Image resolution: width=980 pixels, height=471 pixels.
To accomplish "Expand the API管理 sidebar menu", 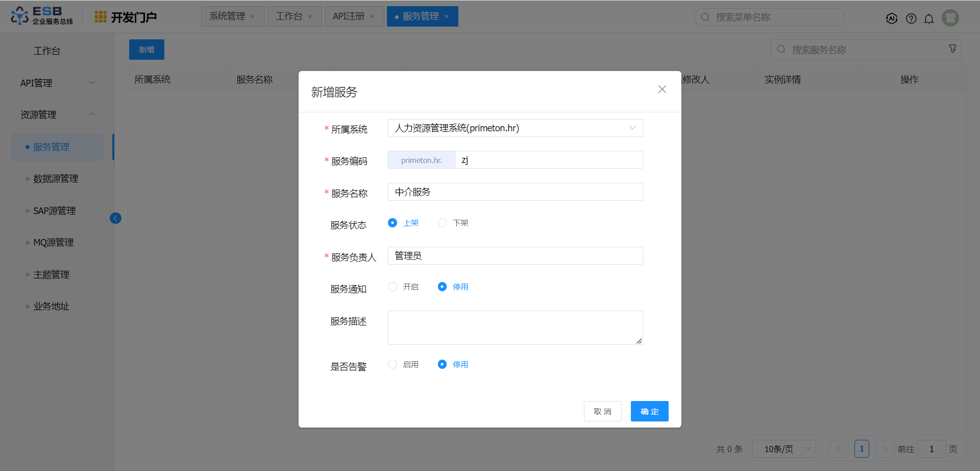I will pyautogui.click(x=57, y=83).
